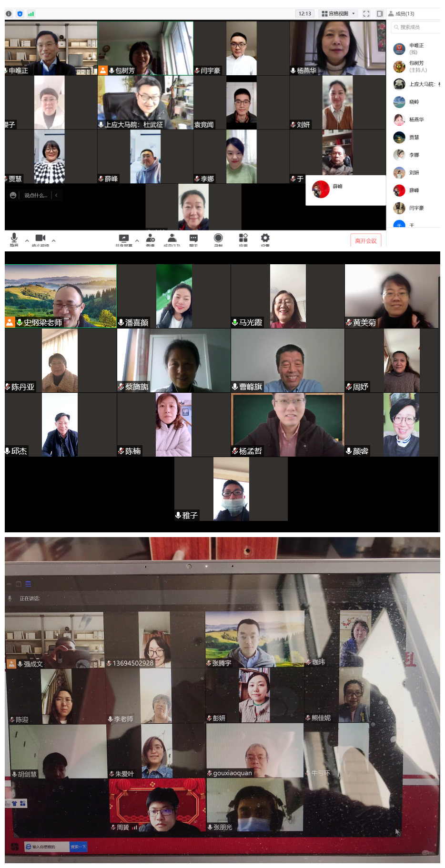Viewport: 445px width, 868px height.
Task: Click the emoji icon in chat box
Action: [x=13, y=195]
